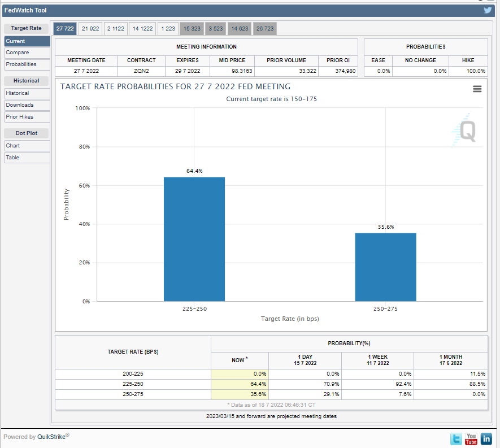Switch to the 15 323 projected meeting tab
The image size is (500, 448).
point(192,28)
